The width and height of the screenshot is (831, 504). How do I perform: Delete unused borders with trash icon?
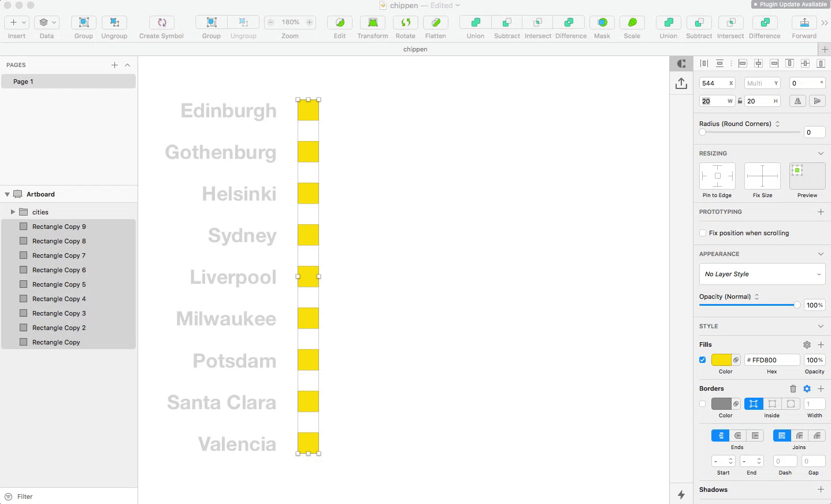(793, 388)
